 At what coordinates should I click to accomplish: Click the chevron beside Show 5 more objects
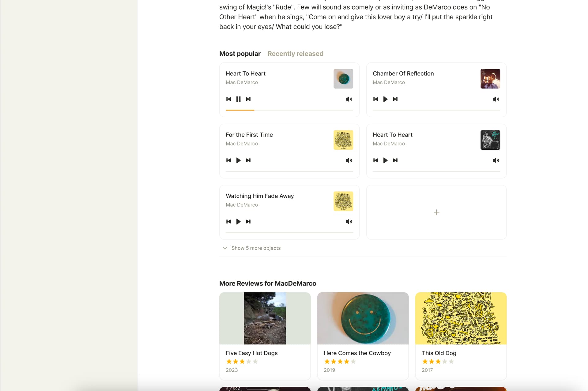pos(225,248)
